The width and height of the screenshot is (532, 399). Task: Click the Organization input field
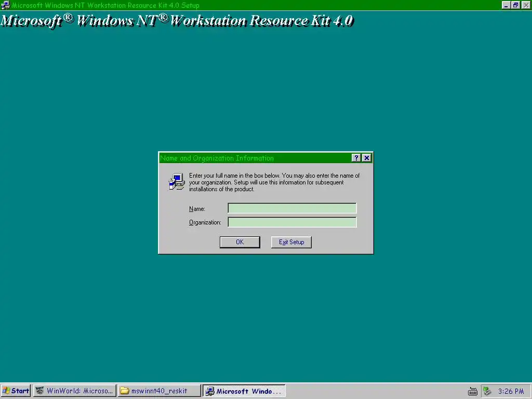click(x=292, y=222)
